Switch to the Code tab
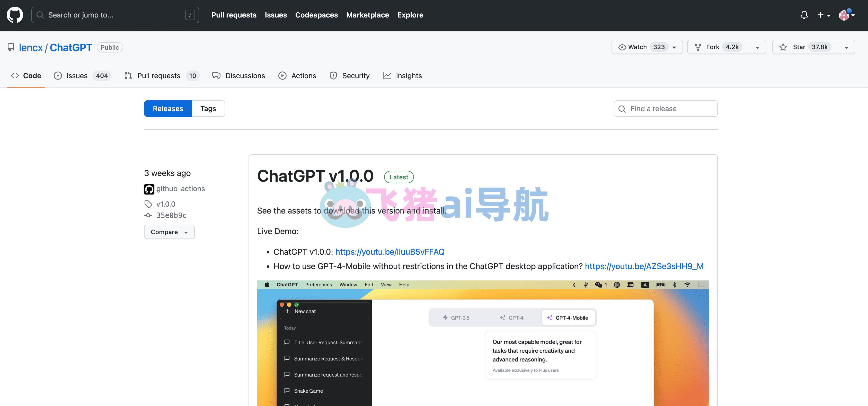This screenshot has height=406, width=868. pyautogui.click(x=26, y=76)
